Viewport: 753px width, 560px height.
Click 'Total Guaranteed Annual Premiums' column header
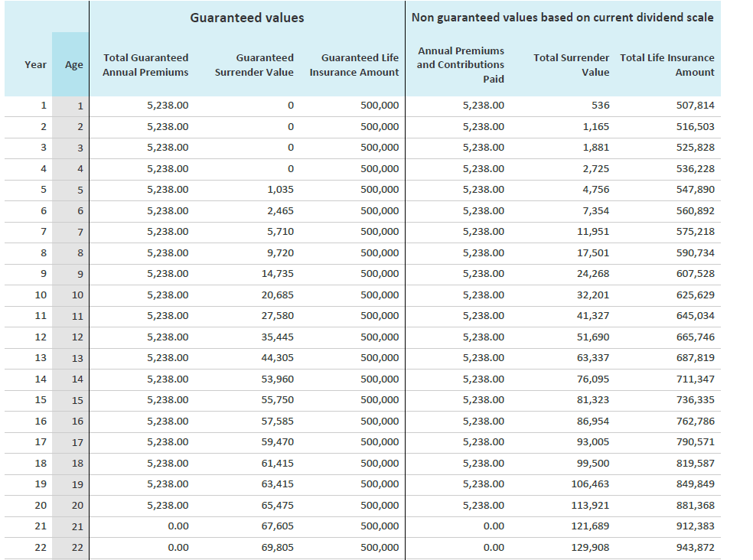coord(145,65)
